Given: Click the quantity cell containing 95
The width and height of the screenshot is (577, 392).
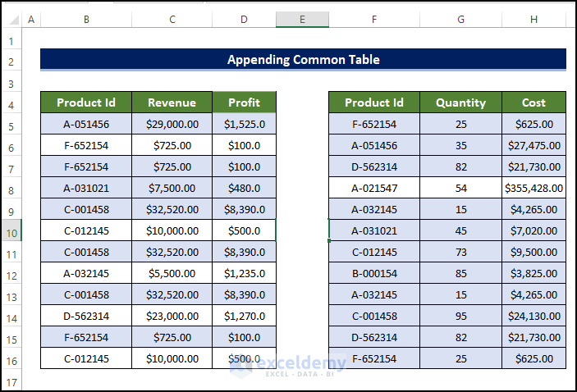Looking at the screenshot, I should [x=460, y=316].
